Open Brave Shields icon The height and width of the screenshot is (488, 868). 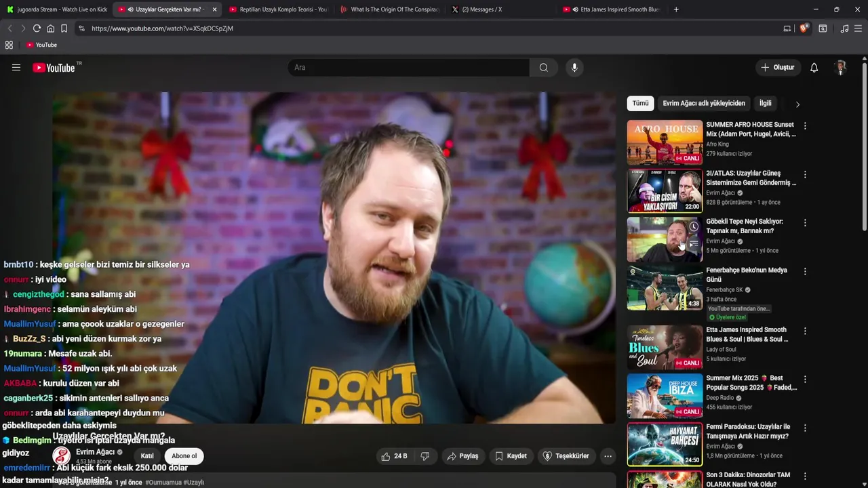(x=804, y=28)
